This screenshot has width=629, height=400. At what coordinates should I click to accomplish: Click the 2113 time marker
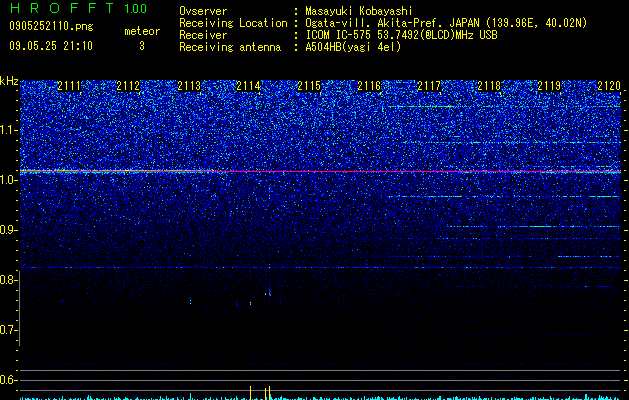[189, 86]
